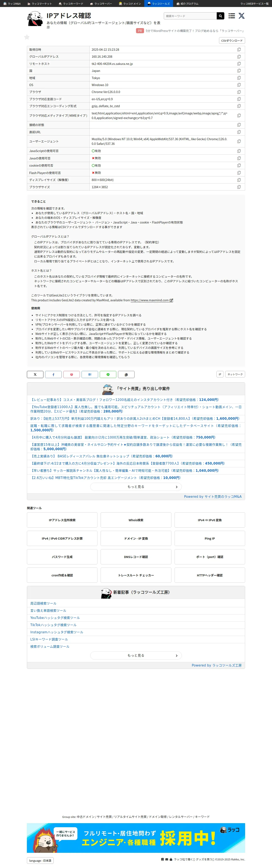272x868 pixels.
Task: Open the Ping IP tool
Action: [x=210, y=539]
